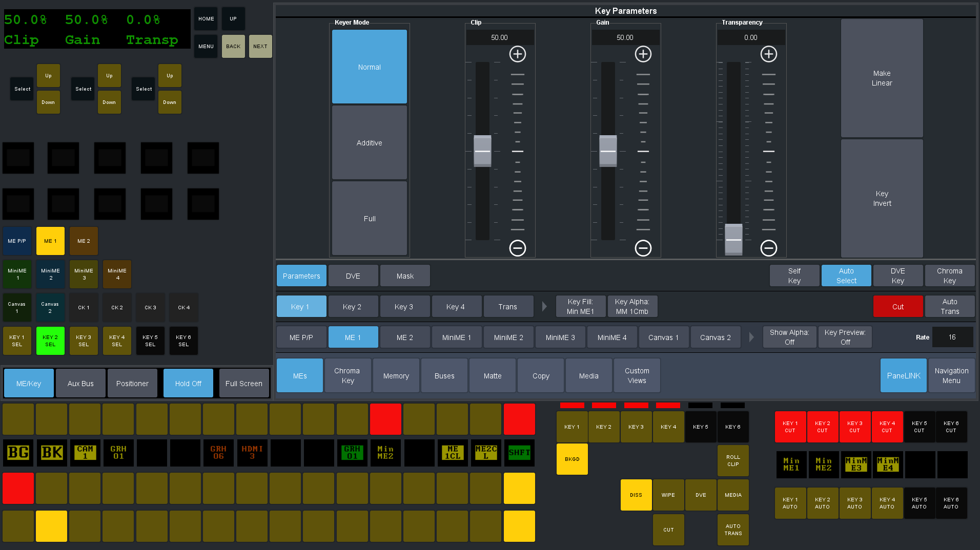980x550 pixels.
Task: Click the minus icon below the Clip slider
Action: tap(518, 248)
